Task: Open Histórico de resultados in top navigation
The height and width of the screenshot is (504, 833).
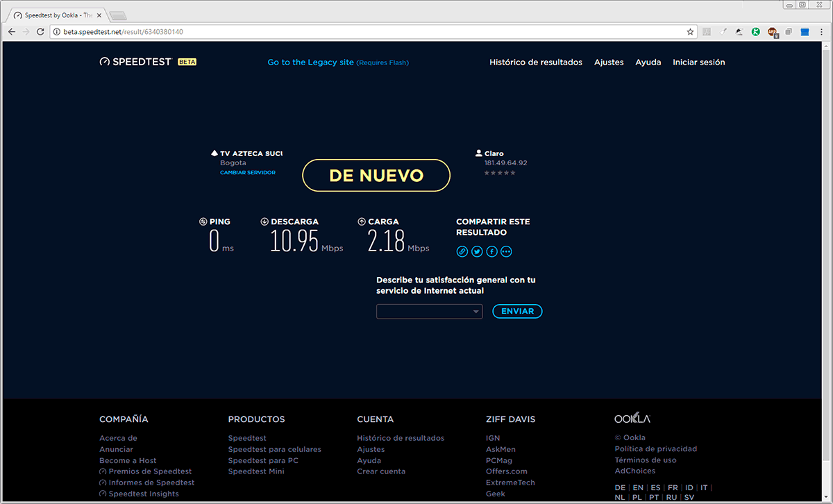Action: pos(536,62)
